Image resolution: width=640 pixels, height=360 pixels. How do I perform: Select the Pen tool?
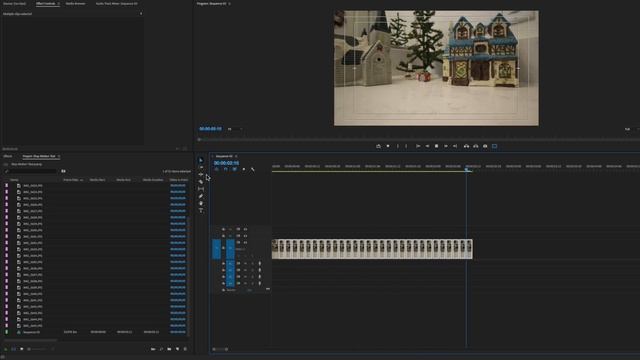(x=201, y=196)
